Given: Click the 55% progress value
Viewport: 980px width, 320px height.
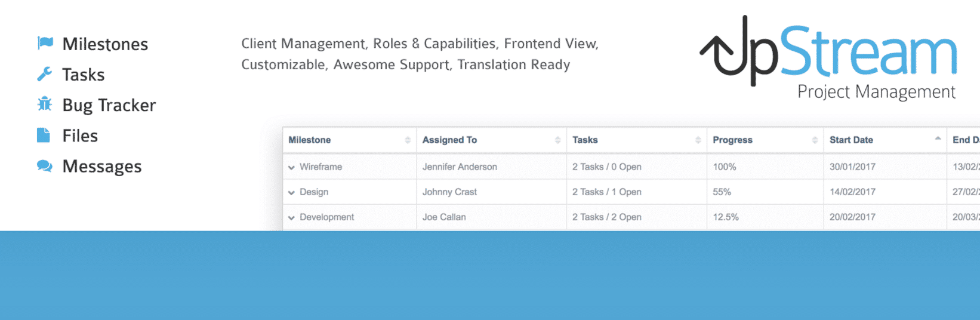Looking at the screenshot, I should 722,192.
